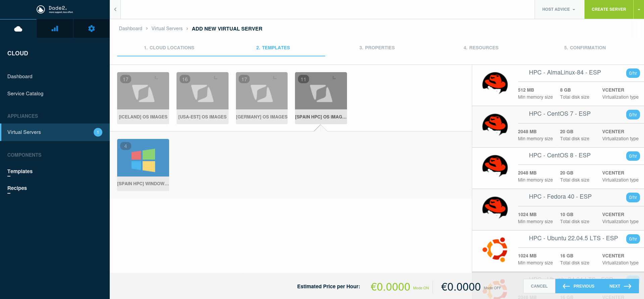Click the Virtual Servers count badge

pyautogui.click(x=98, y=132)
